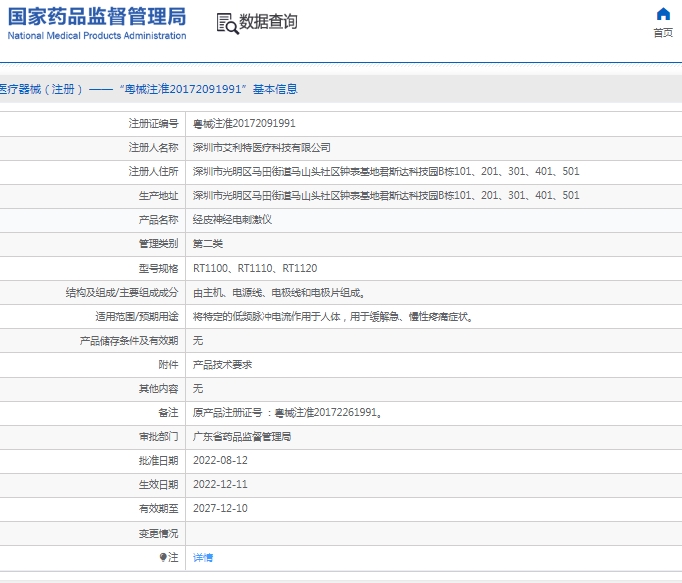
Task: Select effective date 2022-12-11
Action: tap(220, 484)
